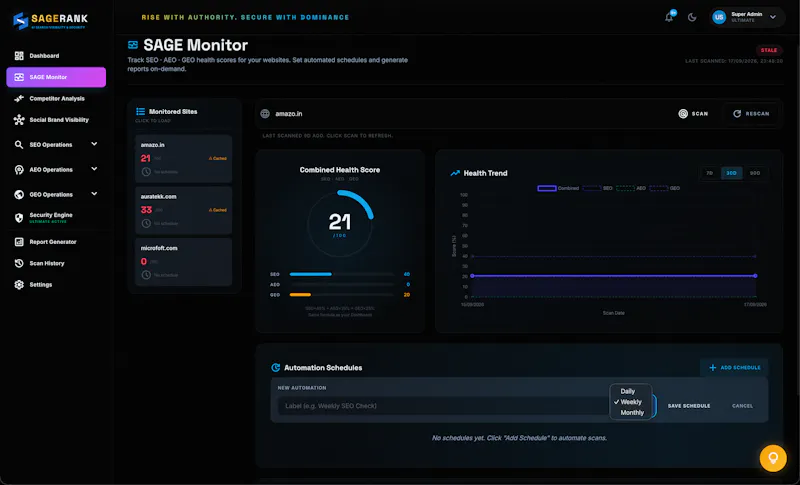
Task: Click the Report Generator icon
Action: pyautogui.click(x=19, y=242)
